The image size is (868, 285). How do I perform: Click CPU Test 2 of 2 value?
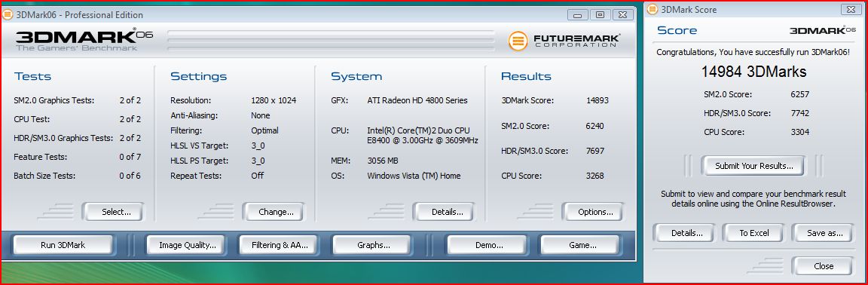(130, 119)
